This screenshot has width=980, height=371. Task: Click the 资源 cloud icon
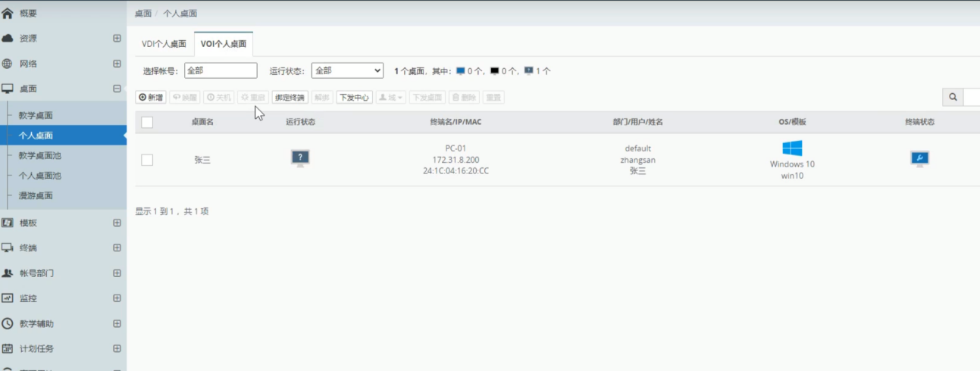tap(8, 38)
